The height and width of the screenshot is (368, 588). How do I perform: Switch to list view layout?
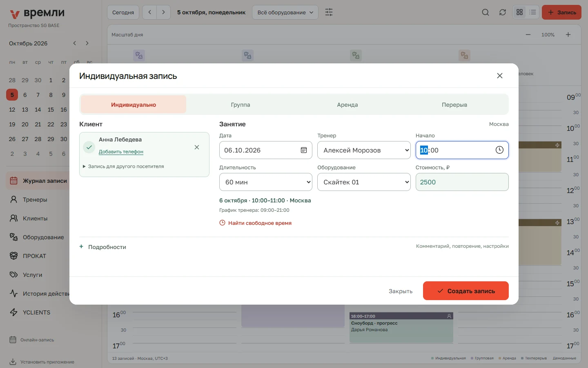coord(532,12)
